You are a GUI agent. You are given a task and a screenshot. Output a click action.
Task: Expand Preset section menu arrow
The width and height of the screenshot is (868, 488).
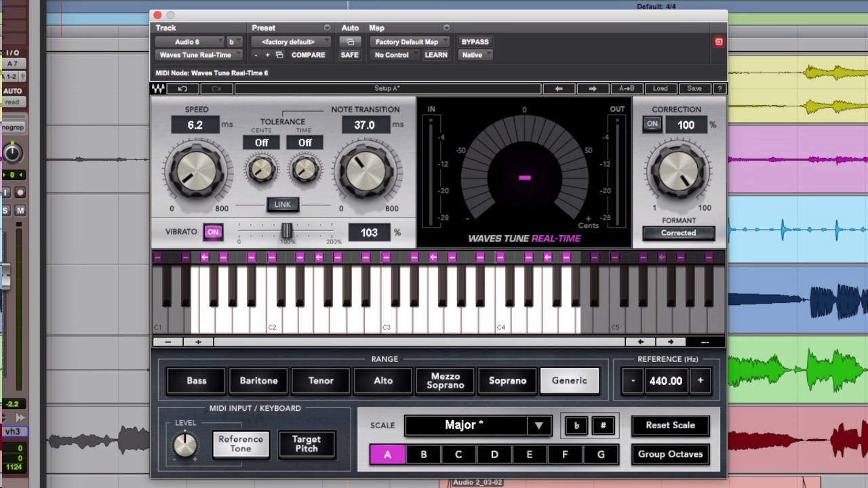tap(327, 28)
